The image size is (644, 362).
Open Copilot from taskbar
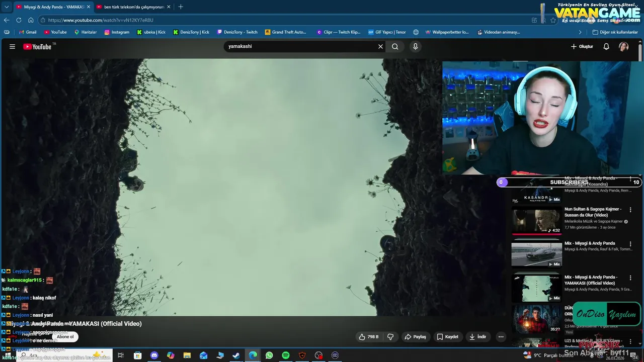click(171, 355)
